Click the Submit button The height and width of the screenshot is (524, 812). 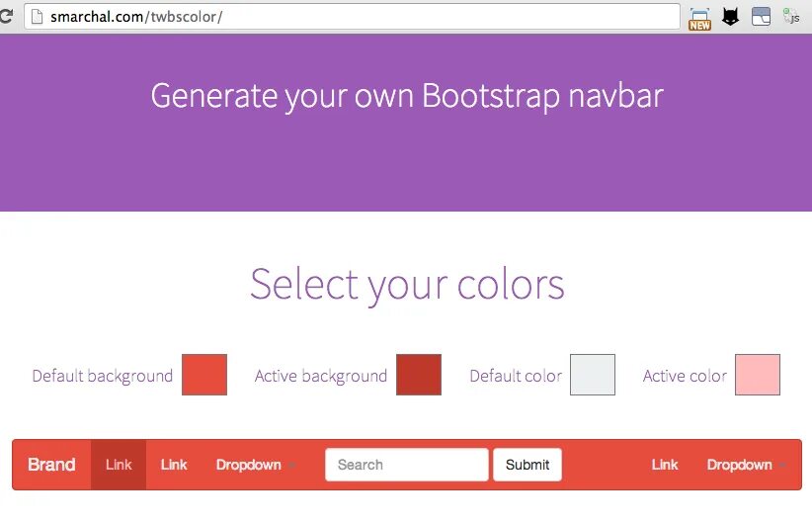[x=528, y=465]
